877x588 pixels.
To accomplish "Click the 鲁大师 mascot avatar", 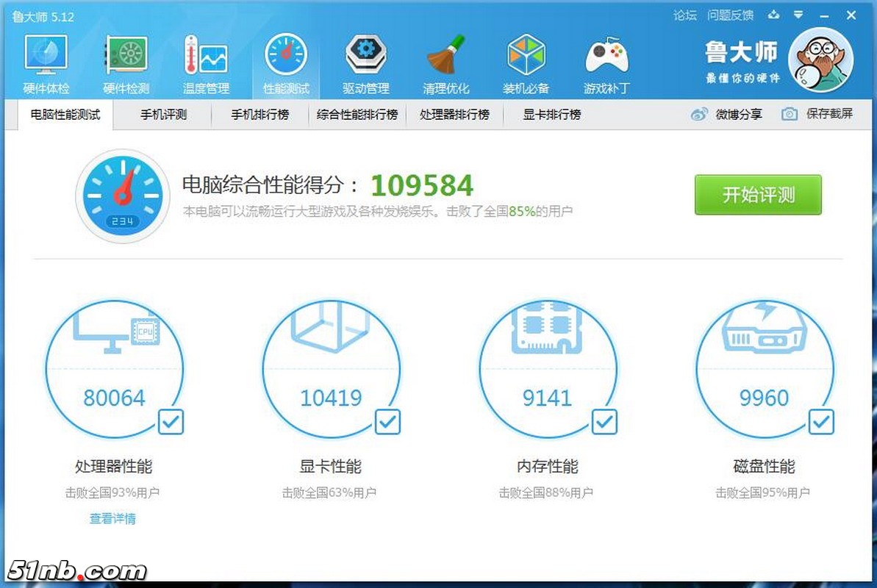I will (820, 60).
